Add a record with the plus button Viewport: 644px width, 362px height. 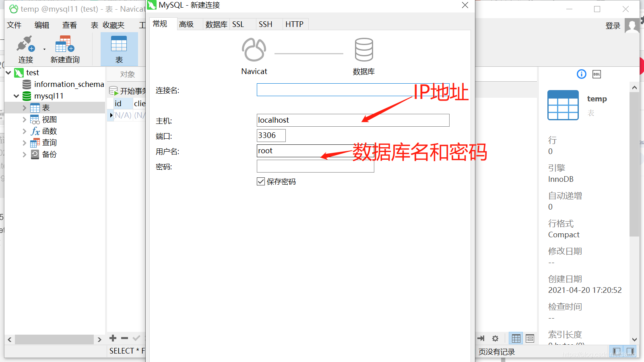[113, 338]
